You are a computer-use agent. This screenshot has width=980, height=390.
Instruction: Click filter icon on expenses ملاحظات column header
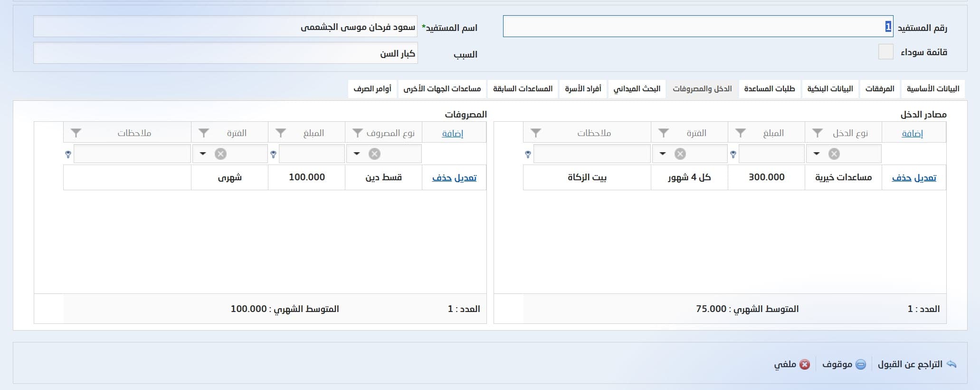coord(76,133)
